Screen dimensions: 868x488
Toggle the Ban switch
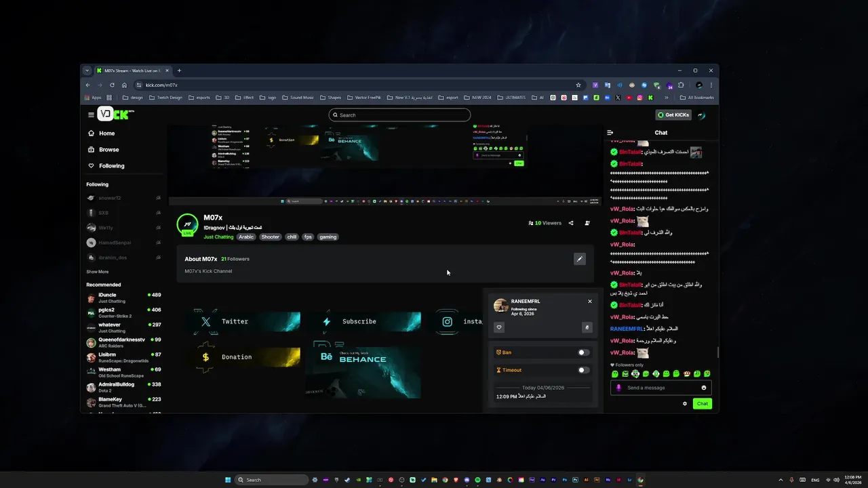point(583,352)
